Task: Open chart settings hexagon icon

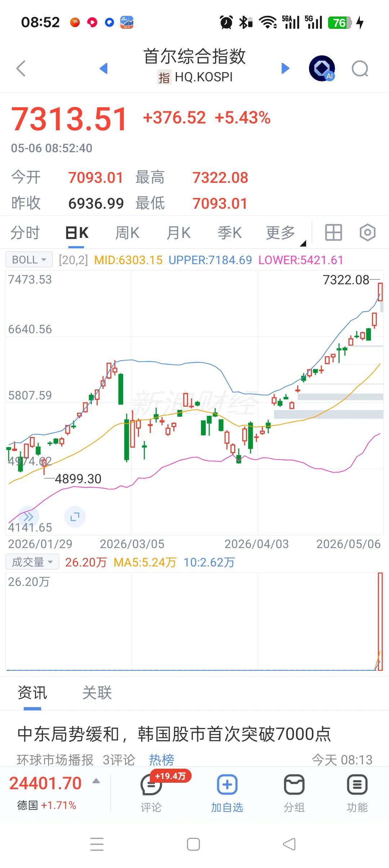Action: [367, 232]
